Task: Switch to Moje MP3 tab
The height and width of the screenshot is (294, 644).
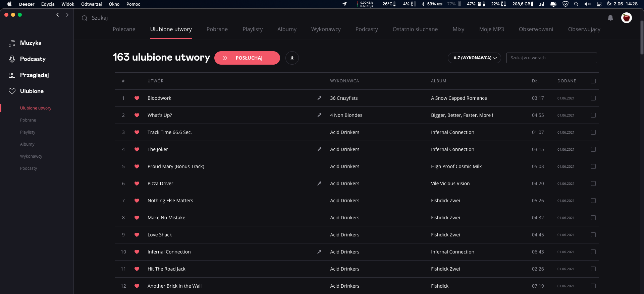Action: tap(491, 29)
